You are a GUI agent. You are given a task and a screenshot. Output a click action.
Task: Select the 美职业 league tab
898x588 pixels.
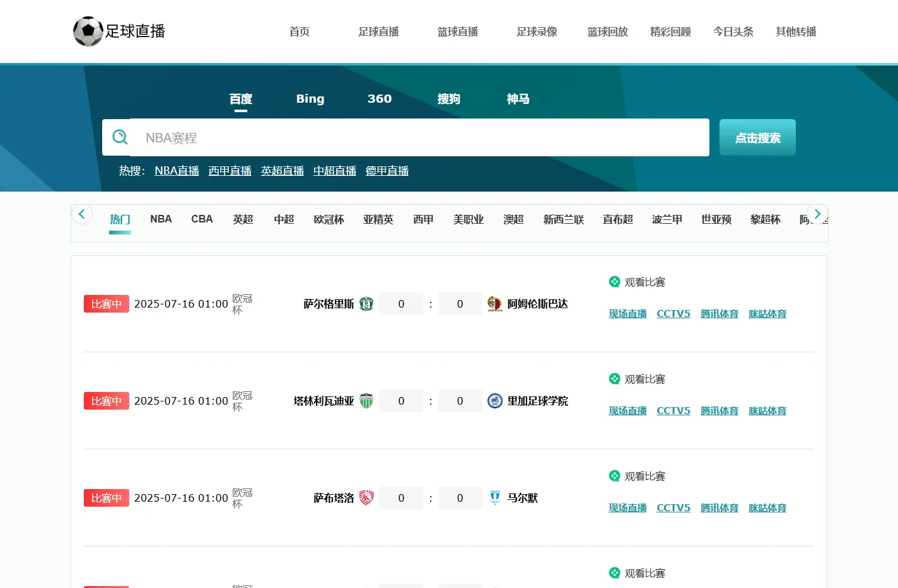469,219
